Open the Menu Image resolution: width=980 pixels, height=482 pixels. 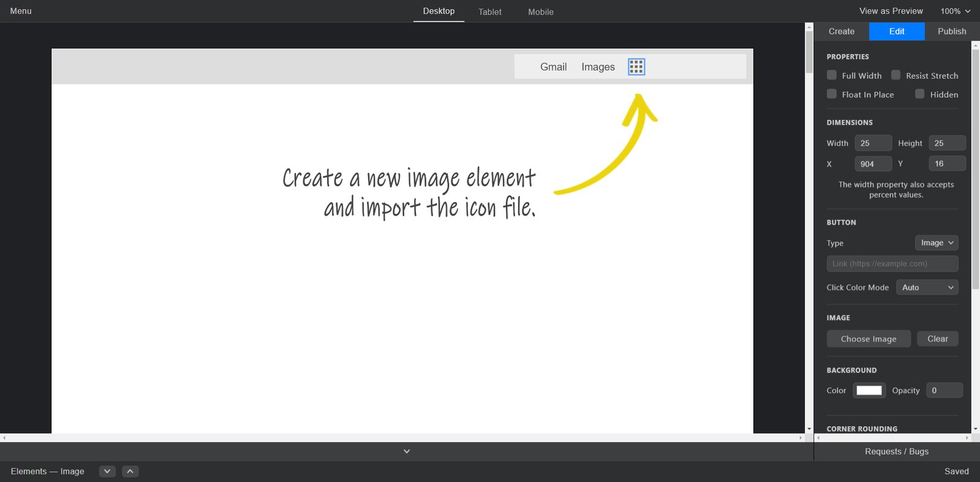coord(21,11)
